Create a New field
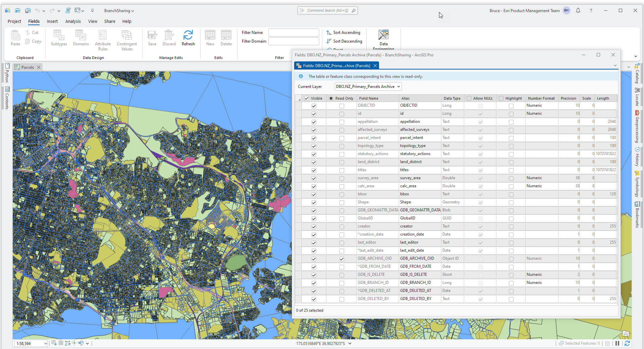The image size is (644, 349). (x=210, y=38)
